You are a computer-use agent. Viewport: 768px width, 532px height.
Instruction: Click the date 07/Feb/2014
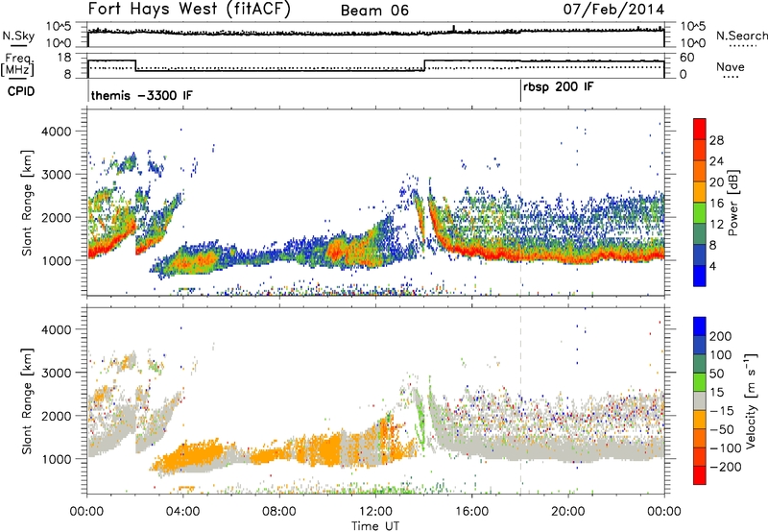point(613,9)
